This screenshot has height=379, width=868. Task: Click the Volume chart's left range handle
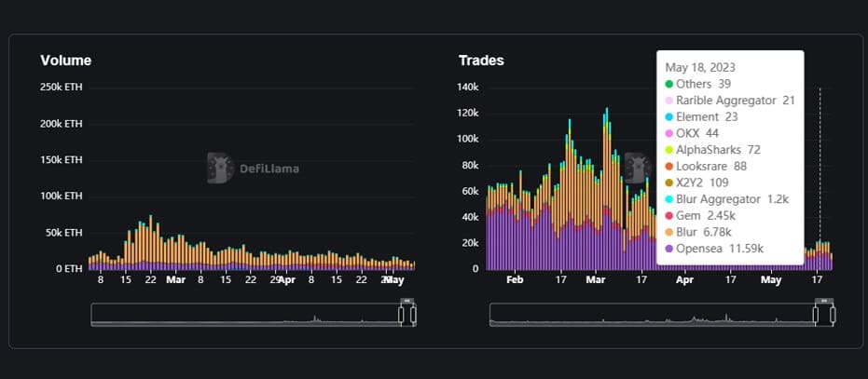point(401,315)
